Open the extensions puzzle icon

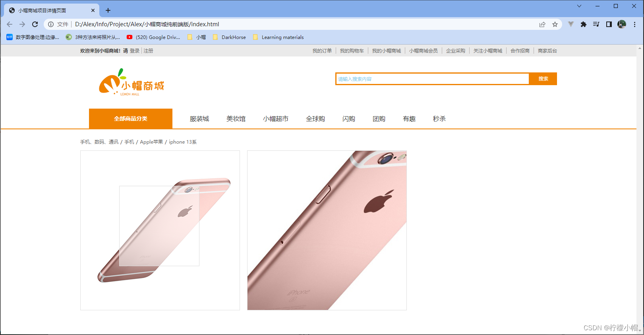(583, 24)
